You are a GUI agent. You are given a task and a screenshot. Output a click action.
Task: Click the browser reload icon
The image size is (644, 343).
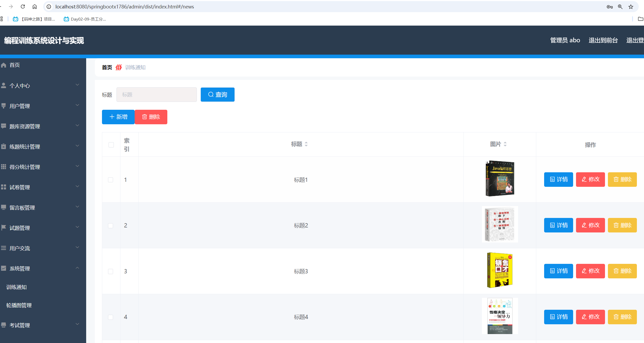click(23, 7)
